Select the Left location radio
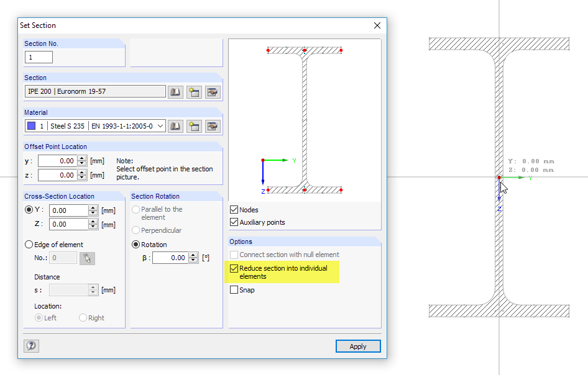Screen dimensions: 588x375 coord(39,318)
